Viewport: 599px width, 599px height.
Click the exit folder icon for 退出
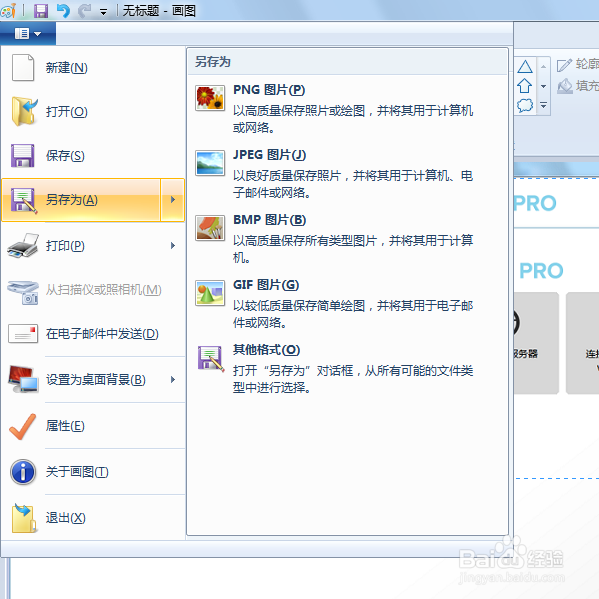point(24,518)
